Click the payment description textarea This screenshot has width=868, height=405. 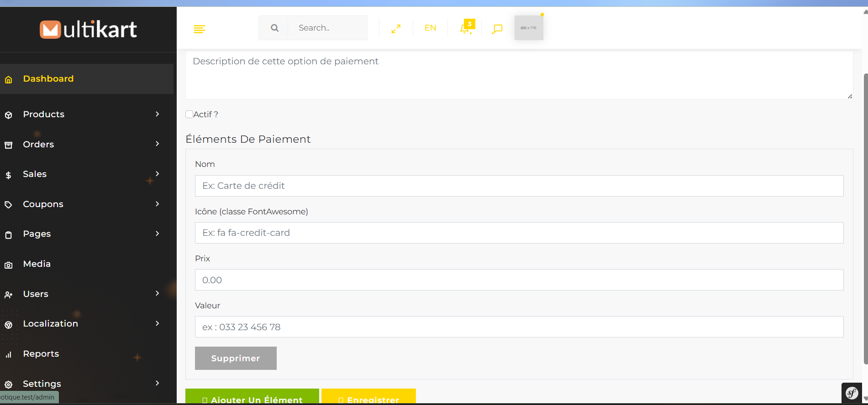coord(519,74)
